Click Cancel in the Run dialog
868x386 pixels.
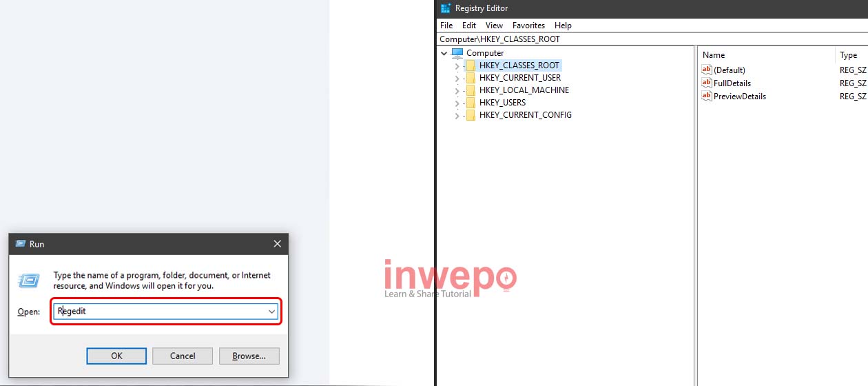click(x=183, y=356)
